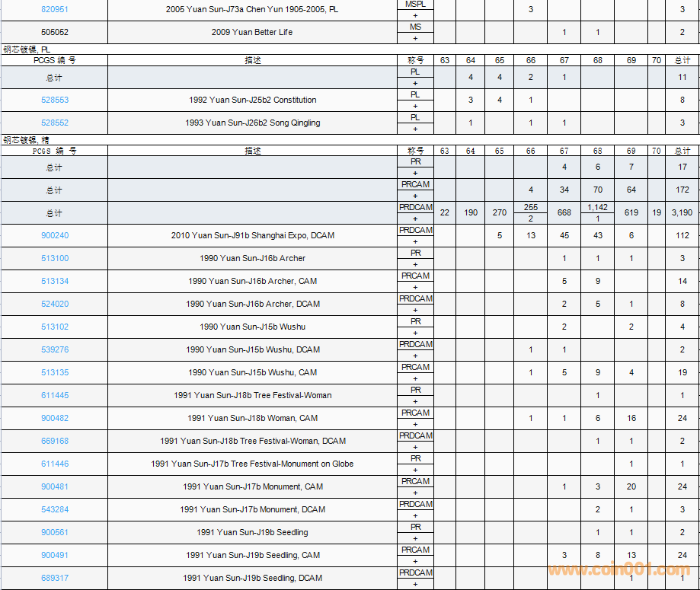Click the 1992 Constitution coin description
This screenshot has height=590, width=700.
252,100
